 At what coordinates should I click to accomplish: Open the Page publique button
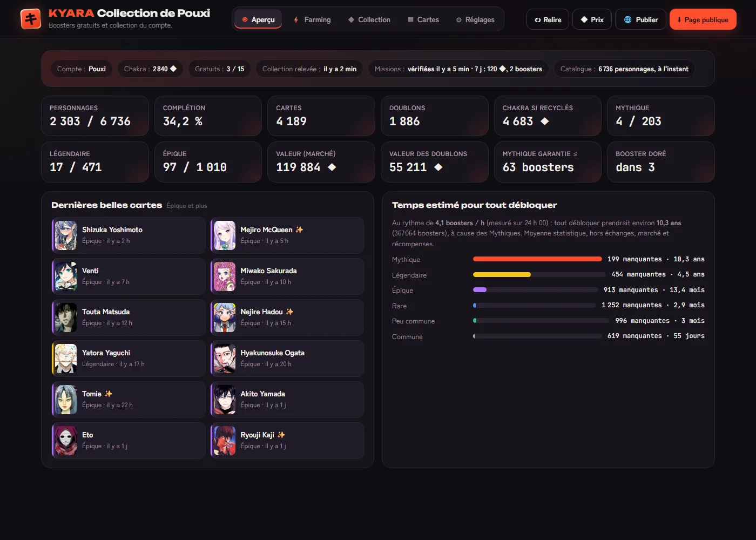click(703, 19)
